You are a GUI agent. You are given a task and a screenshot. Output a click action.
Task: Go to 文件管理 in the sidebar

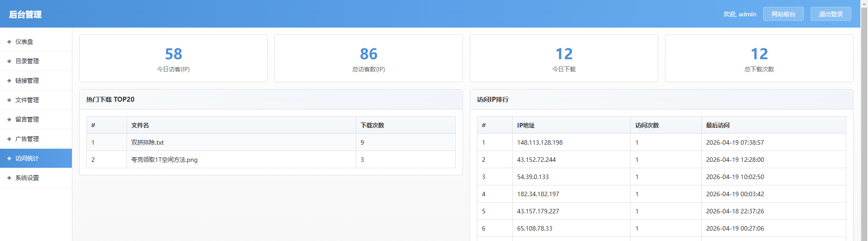click(27, 100)
